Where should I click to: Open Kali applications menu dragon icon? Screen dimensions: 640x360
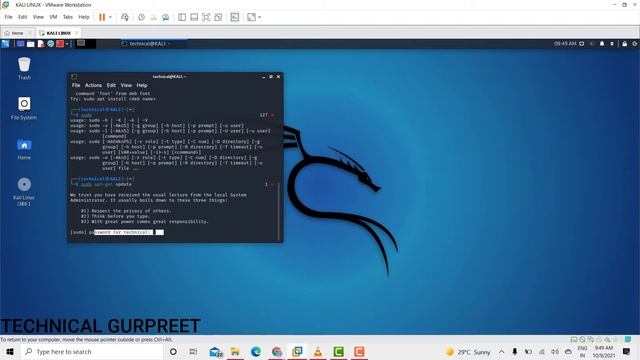pyautogui.click(x=5, y=44)
